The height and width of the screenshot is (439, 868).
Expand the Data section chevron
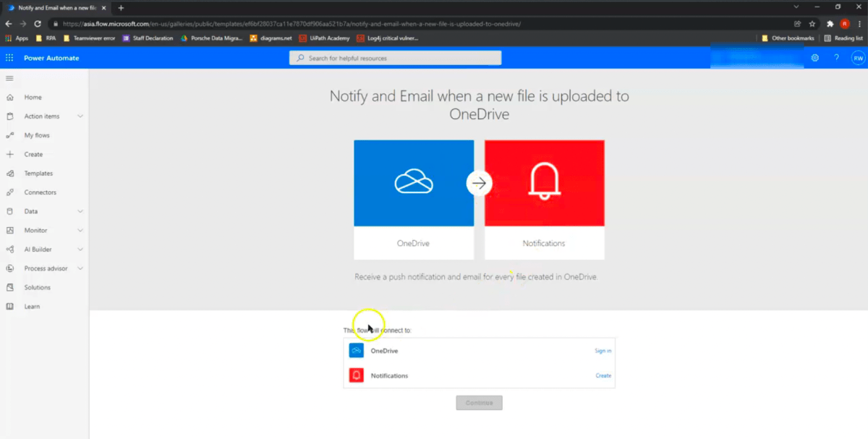tap(80, 211)
